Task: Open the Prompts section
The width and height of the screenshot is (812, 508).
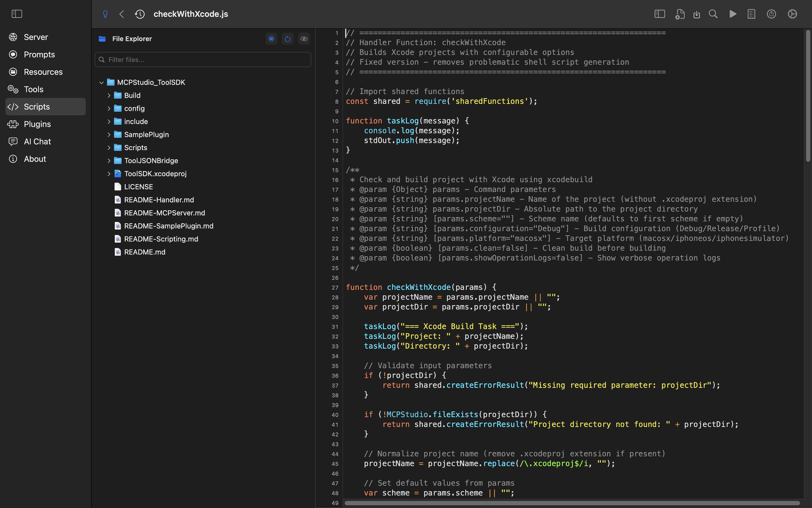Action: (x=46, y=54)
